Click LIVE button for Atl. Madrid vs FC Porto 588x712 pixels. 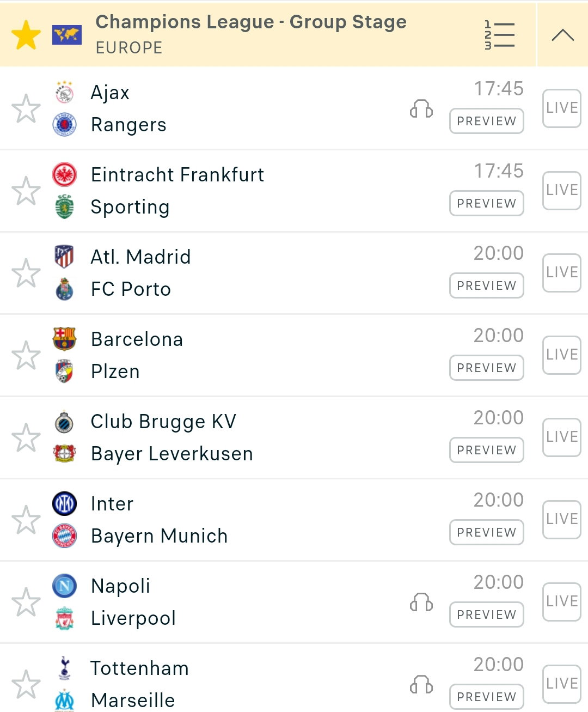coord(562,272)
